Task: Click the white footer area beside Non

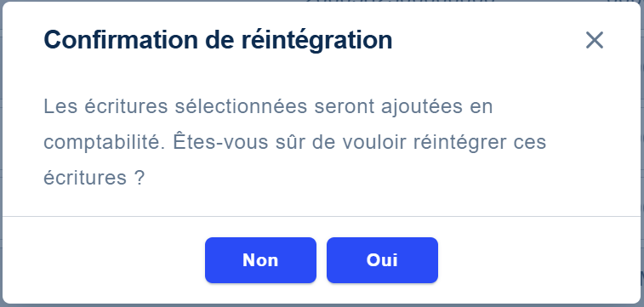Action: [103, 260]
